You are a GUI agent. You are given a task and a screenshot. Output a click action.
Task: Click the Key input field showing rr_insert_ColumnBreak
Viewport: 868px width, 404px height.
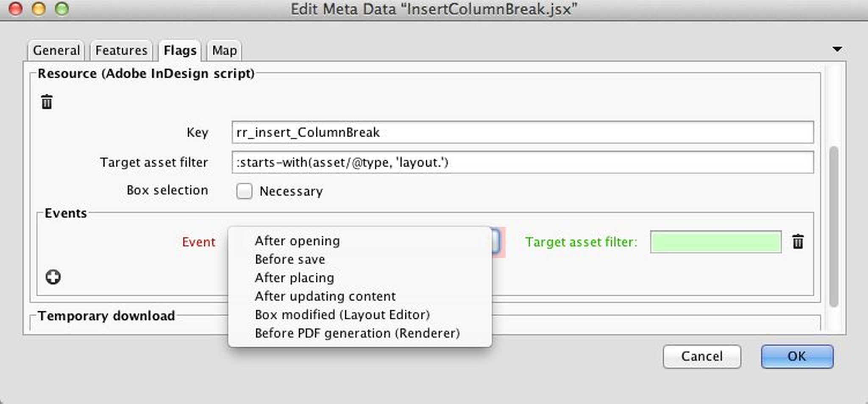(521, 132)
